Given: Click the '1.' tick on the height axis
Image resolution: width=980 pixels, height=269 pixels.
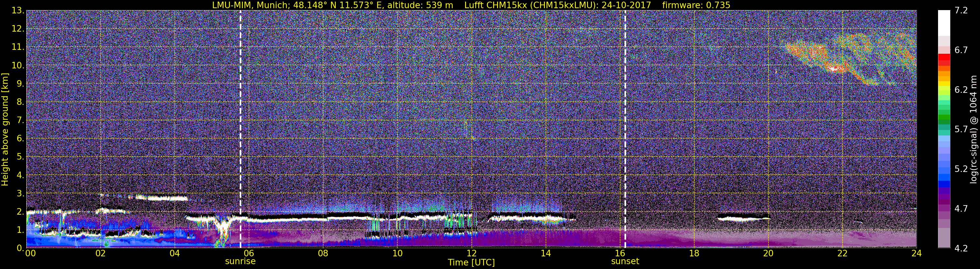Looking at the screenshot, I should pos(20,230).
